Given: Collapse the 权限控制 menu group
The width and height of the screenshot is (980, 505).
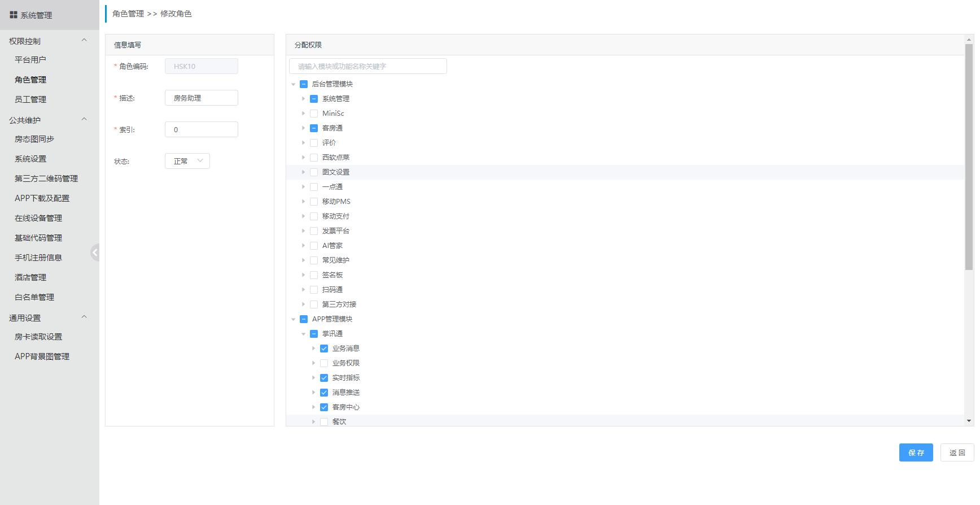Looking at the screenshot, I should point(84,40).
